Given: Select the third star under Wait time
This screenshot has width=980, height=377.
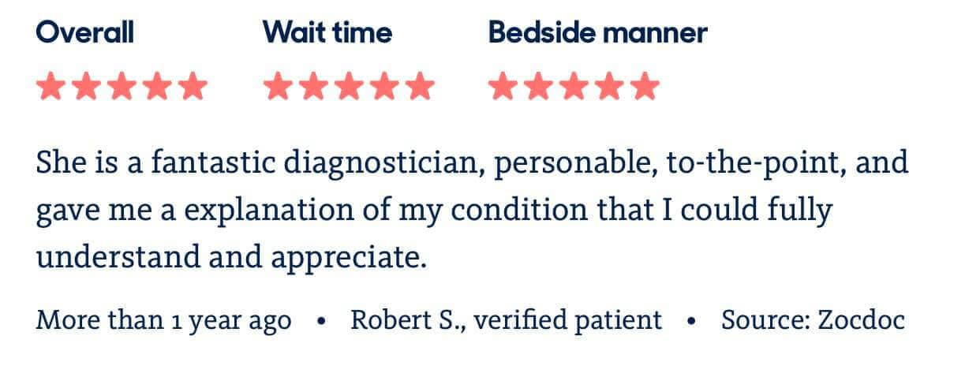Looking at the screenshot, I should (348, 86).
